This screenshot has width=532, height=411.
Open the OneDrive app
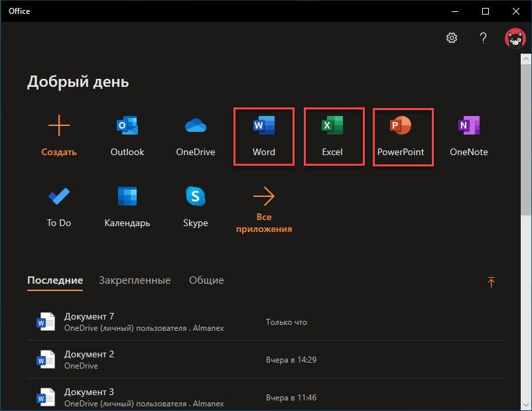195,136
